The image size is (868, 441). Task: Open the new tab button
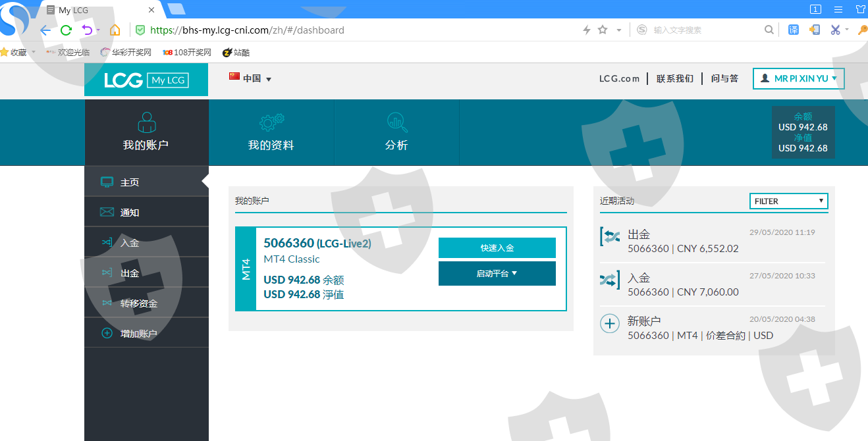pos(176,9)
